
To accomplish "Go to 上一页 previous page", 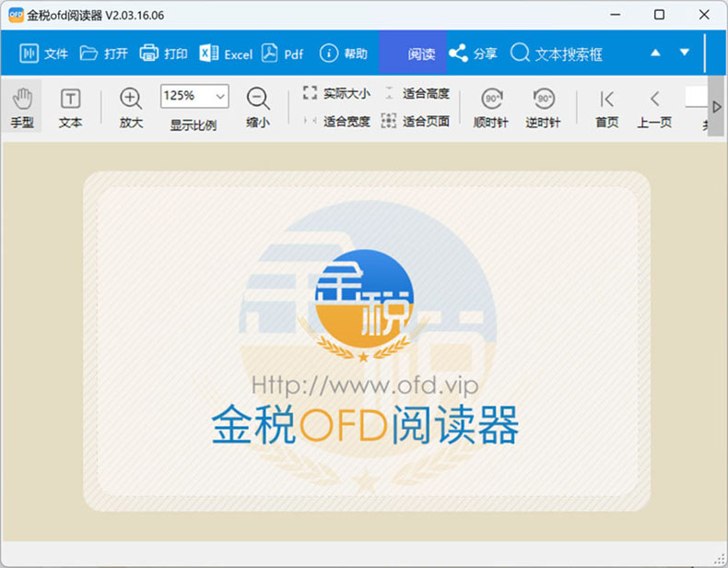I will point(654,108).
